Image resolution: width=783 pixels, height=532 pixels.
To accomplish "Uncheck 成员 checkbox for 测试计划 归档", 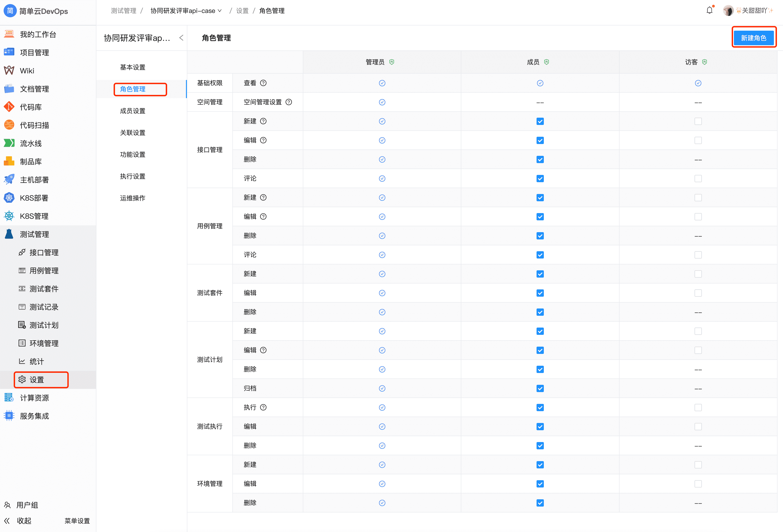I will click(540, 388).
